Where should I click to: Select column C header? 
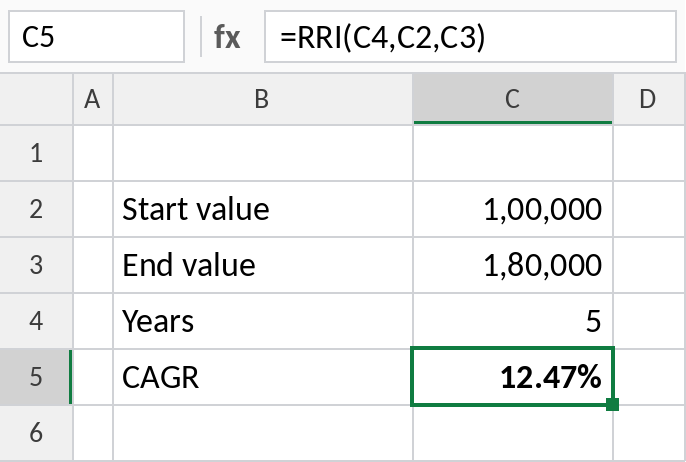pos(513,99)
